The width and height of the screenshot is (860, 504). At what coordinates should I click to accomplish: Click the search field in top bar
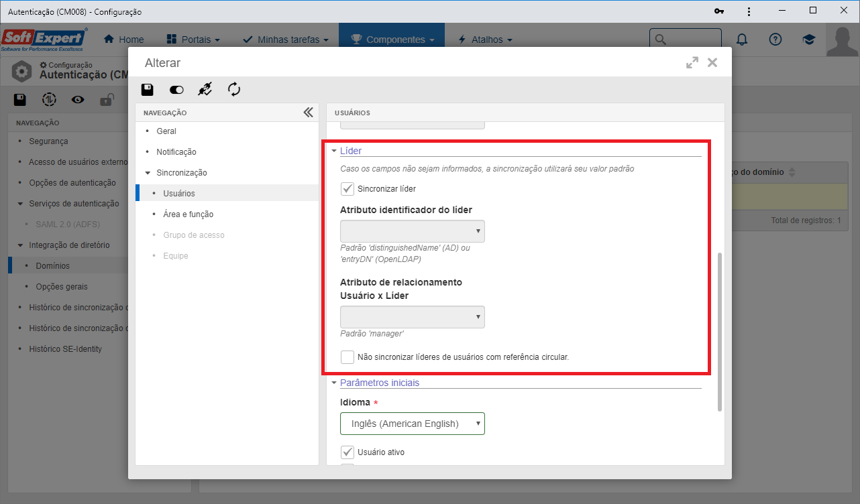(685, 40)
